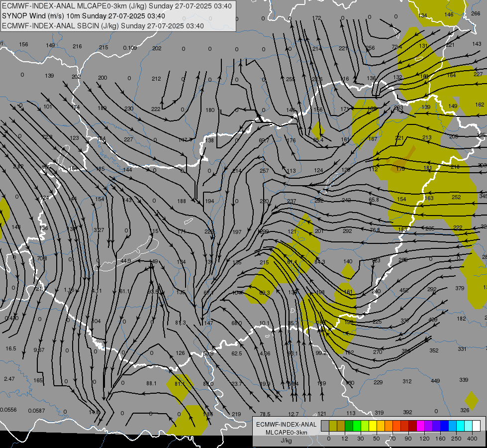The width and height of the screenshot is (487, 448).
Task: Click the map value '0.0587'
Action: (37, 411)
